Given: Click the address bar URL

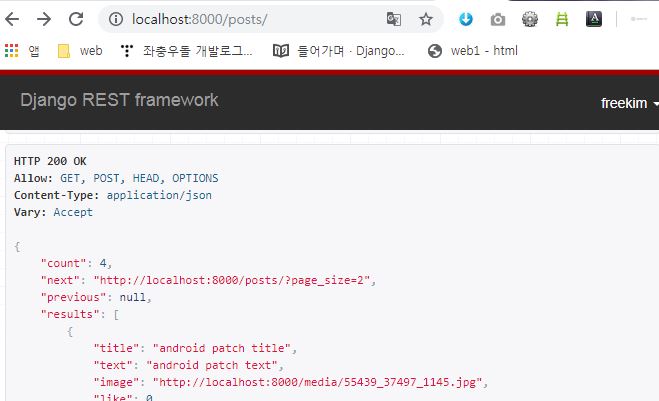Looking at the screenshot, I should pyautogui.click(x=199, y=19).
